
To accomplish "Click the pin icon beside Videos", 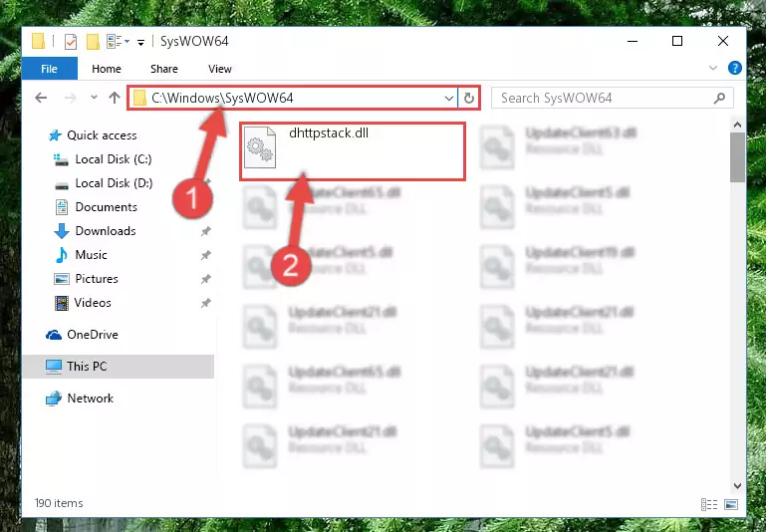I will tap(206, 303).
